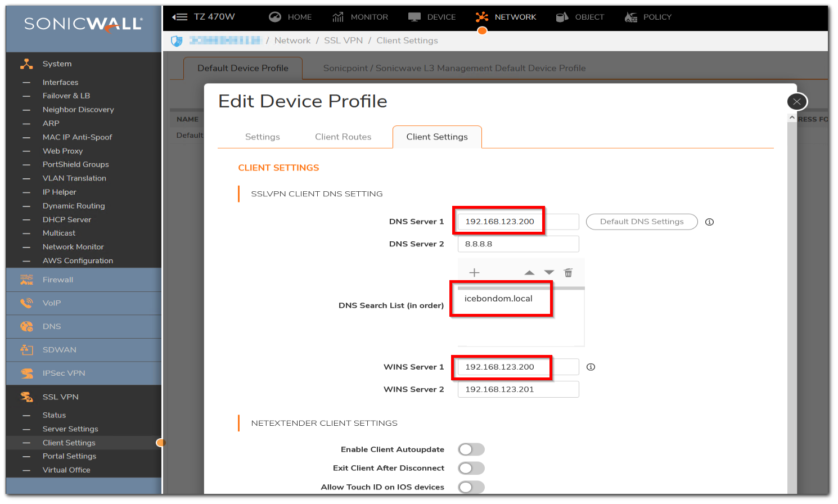Viewport: 838px width, 504px height.
Task: Open POLICY icon in top bar
Action: pyautogui.click(x=631, y=17)
